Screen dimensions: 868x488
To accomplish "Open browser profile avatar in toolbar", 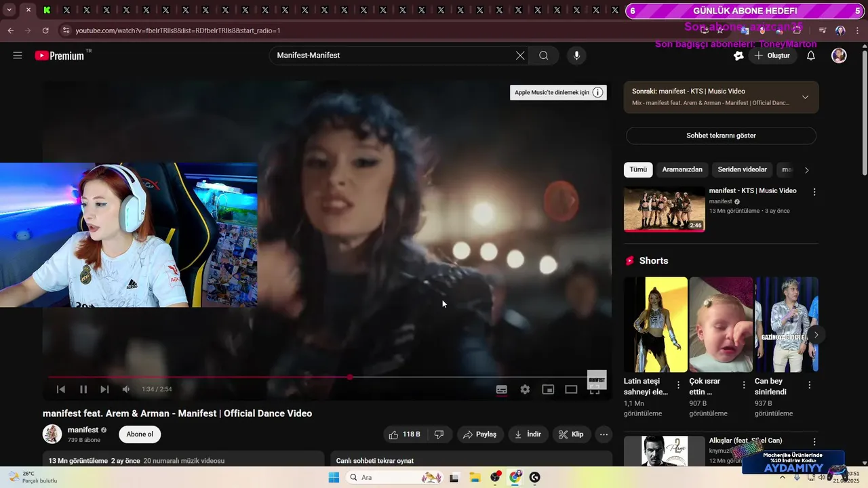I will coord(840,30).
